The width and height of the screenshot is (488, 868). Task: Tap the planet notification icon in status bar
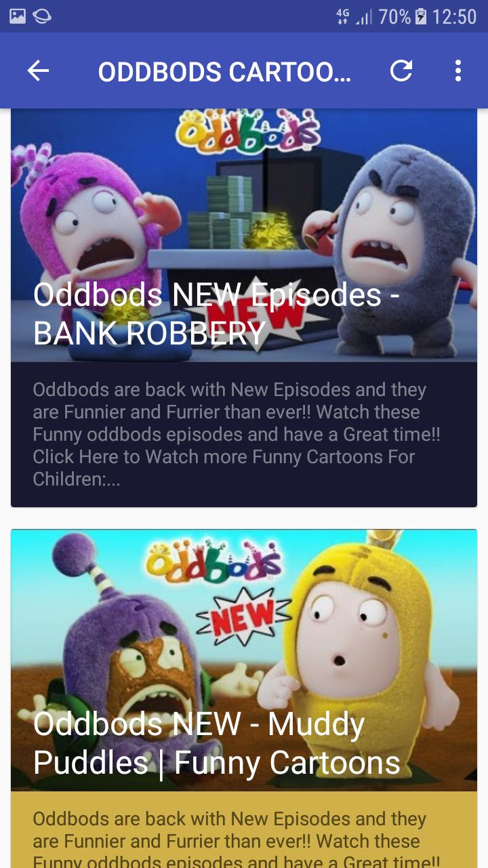(x=42, y=16)
